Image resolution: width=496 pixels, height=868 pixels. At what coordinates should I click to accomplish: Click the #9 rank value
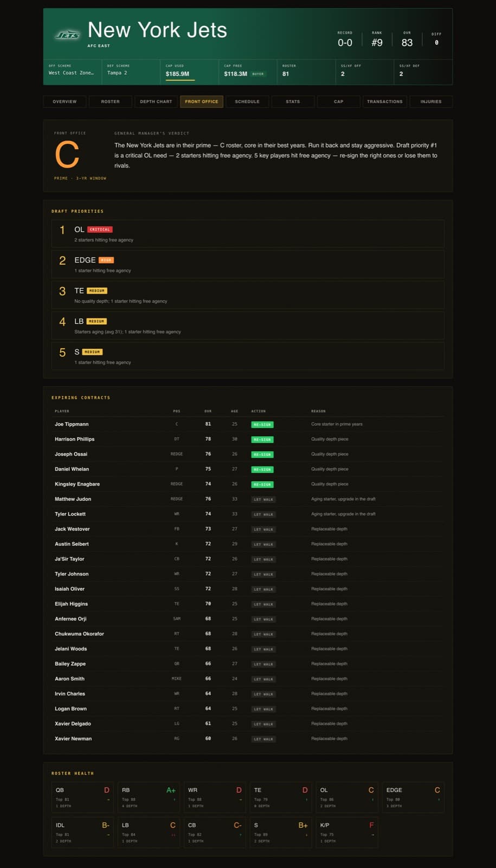(377, 42)
